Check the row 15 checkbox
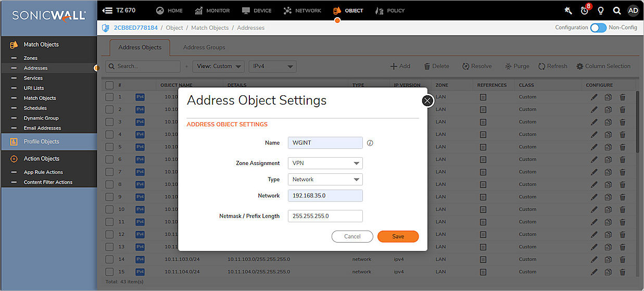The width and height of the screenshot is (644, 291). [x=109, y=272]
